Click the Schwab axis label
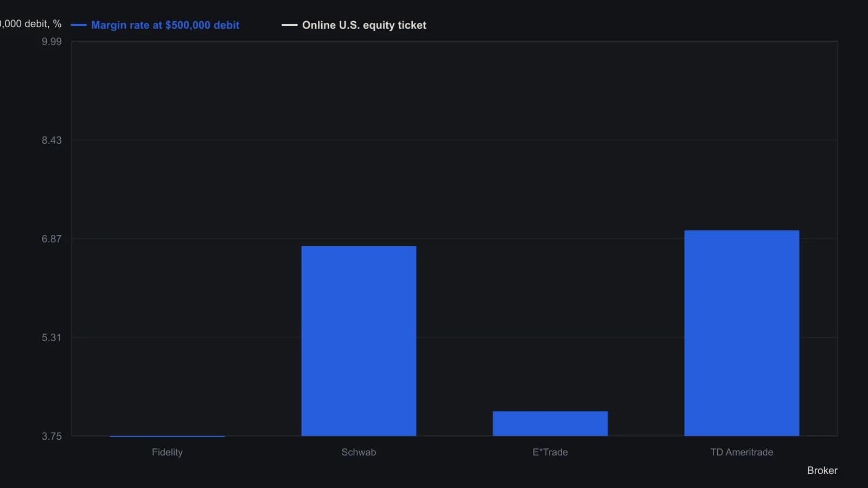Image resolution: width=868 pixels, height=488 pixels. 359,452
